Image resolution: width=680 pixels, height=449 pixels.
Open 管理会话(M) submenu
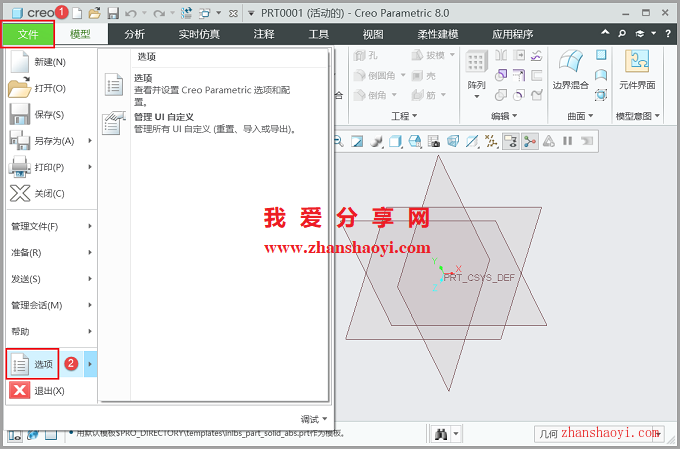click(x=52, y=305)
